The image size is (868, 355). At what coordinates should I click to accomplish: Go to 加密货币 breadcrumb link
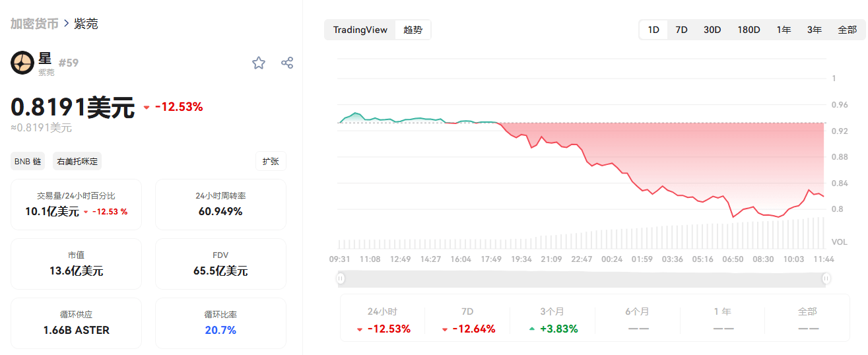point(34,24)
